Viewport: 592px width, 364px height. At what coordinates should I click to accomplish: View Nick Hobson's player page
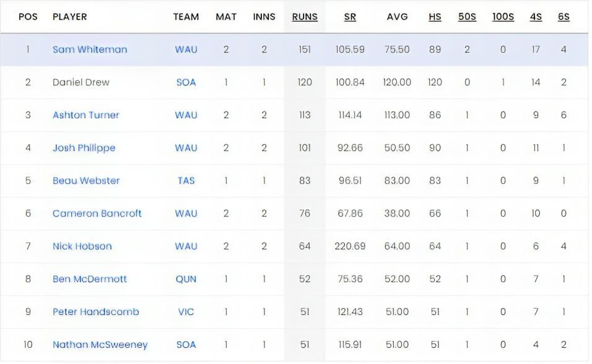[82, 246]
